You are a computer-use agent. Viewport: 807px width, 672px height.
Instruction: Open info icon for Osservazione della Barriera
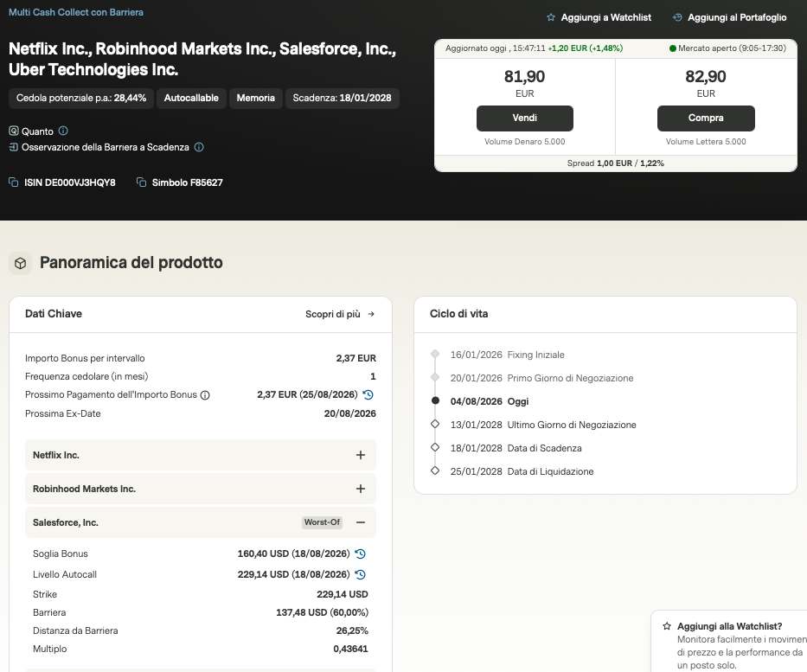click(x=199, y=147)
